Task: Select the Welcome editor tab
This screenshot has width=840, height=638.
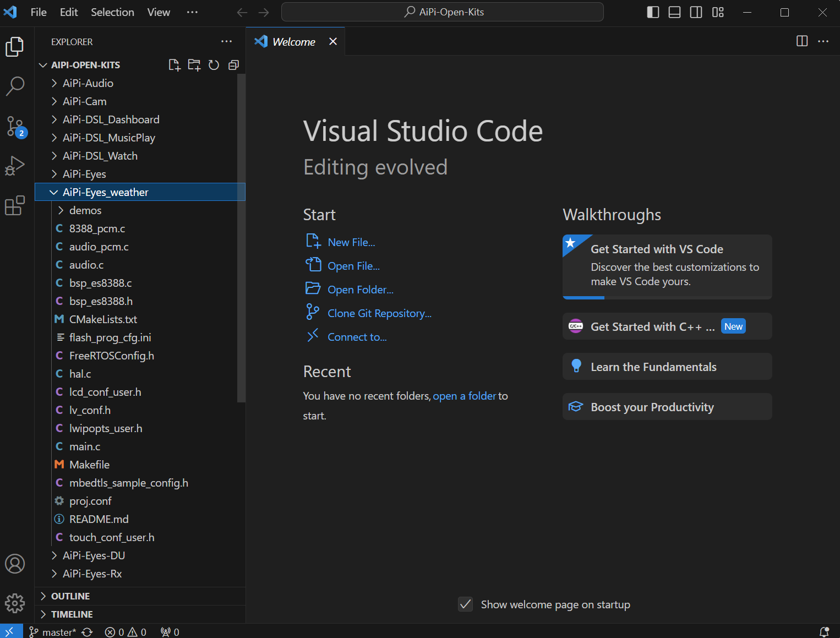Action: [x=295, y=41]
